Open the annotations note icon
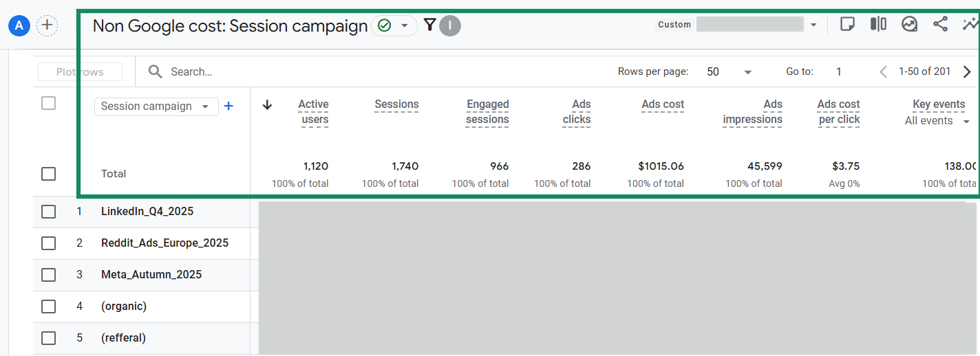The image size is (980, 356). pos(848,24)
